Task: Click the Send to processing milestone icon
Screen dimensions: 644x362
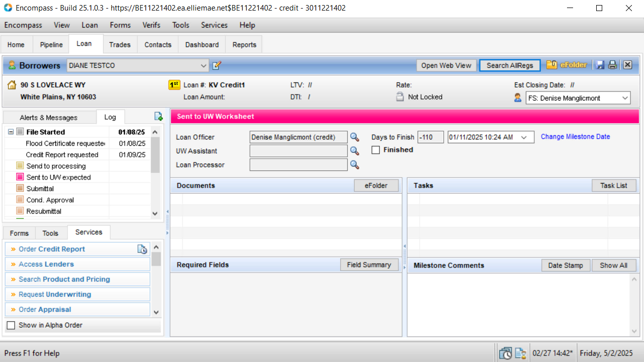Action: click(20, 166)
